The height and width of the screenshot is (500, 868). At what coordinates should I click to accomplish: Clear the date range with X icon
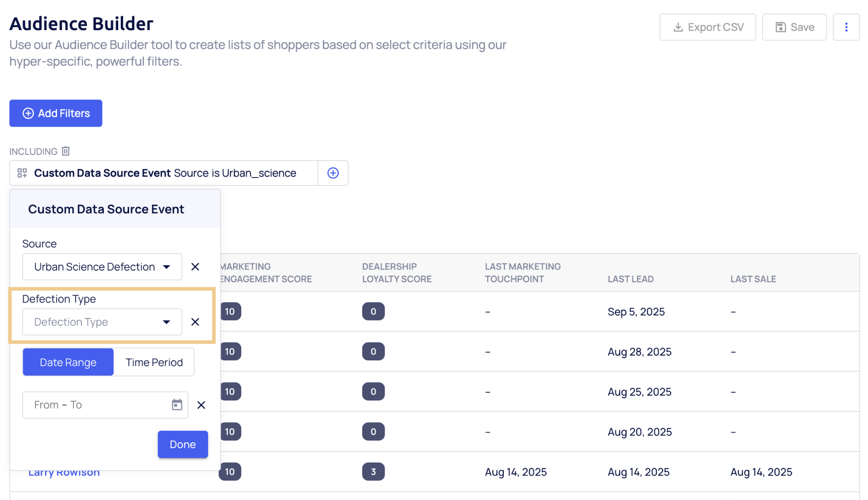click(201, 405)
